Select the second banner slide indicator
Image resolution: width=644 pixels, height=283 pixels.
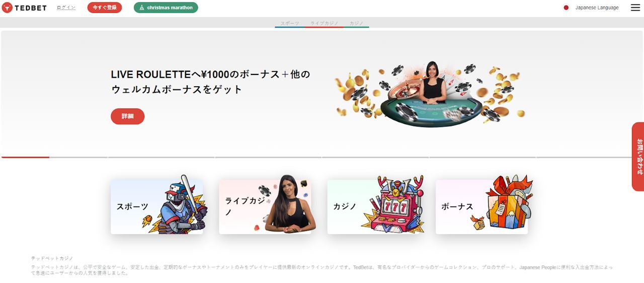pyautogui.click(x=78, y=158)
